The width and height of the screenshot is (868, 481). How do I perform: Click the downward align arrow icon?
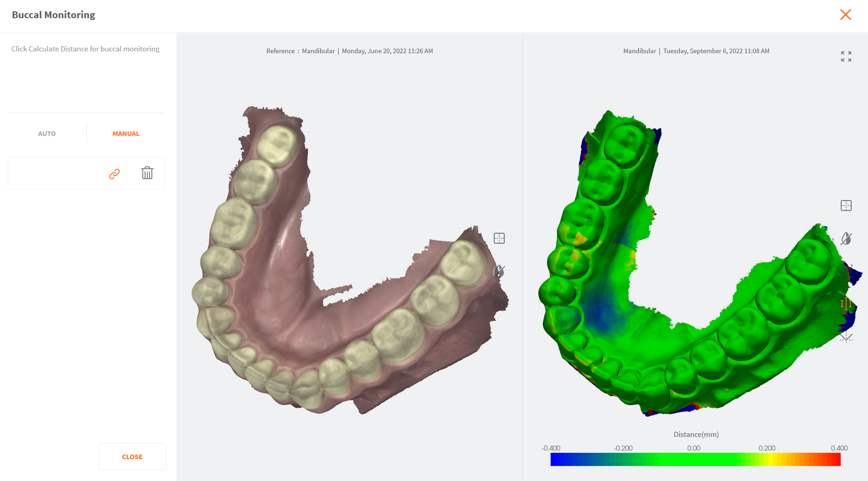pyautogui.click(x=846, y=337)
